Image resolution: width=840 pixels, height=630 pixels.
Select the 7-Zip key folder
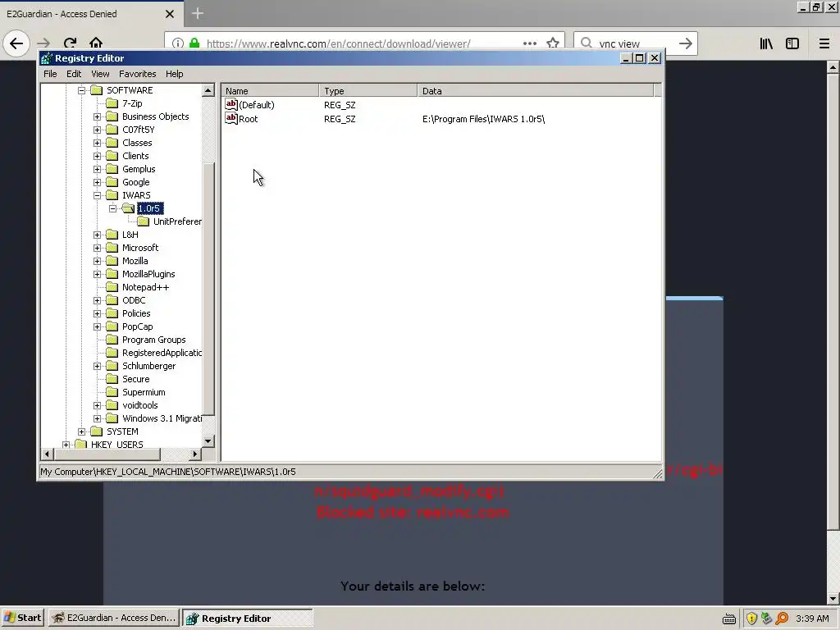(x=132, y=103)
